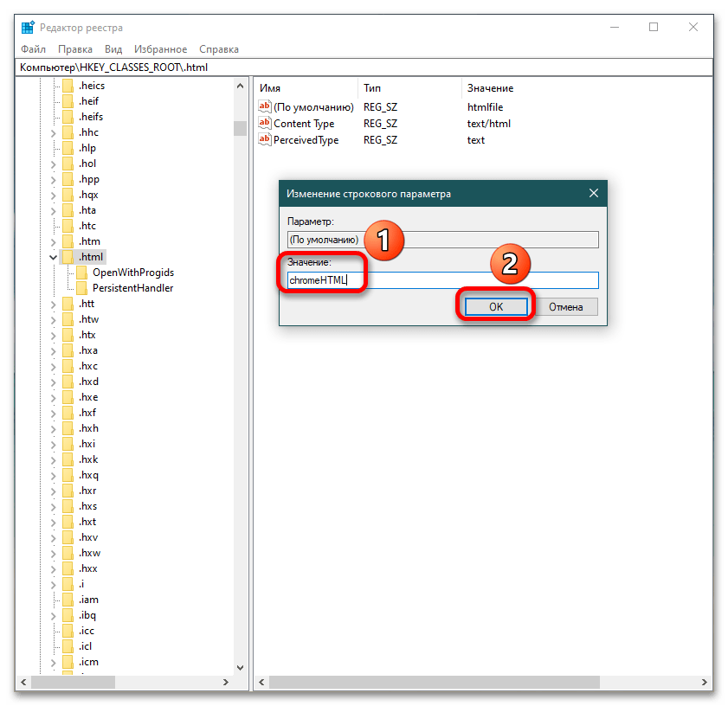Screen dimensions: 728x706
Task: Select the PersistentHandler folder icon
Action: coord(82,288)
